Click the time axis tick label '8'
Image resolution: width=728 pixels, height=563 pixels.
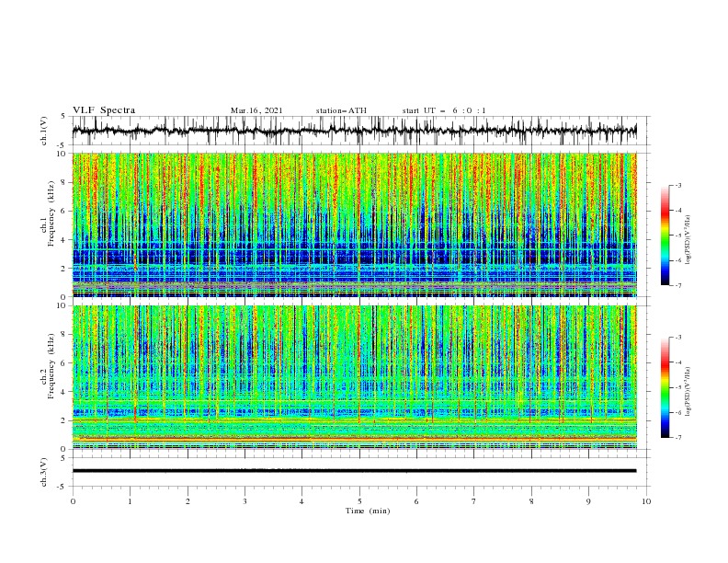click(531, 501)
